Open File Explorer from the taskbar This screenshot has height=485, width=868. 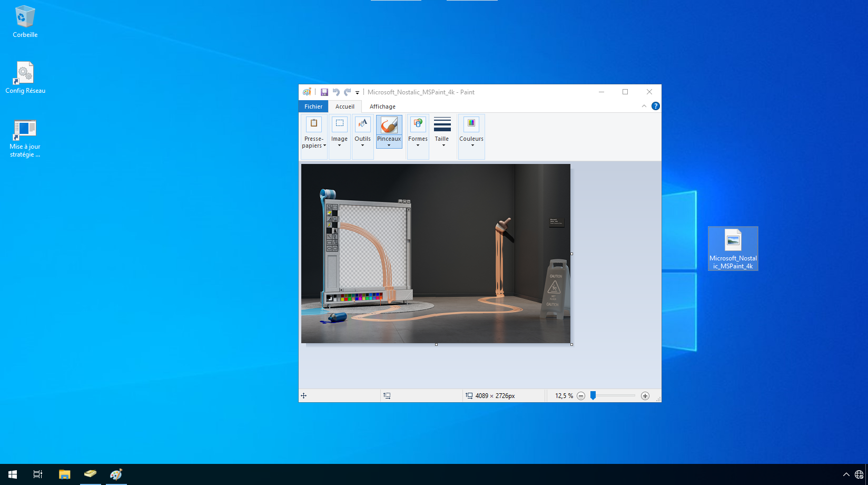tap(64, 474)
